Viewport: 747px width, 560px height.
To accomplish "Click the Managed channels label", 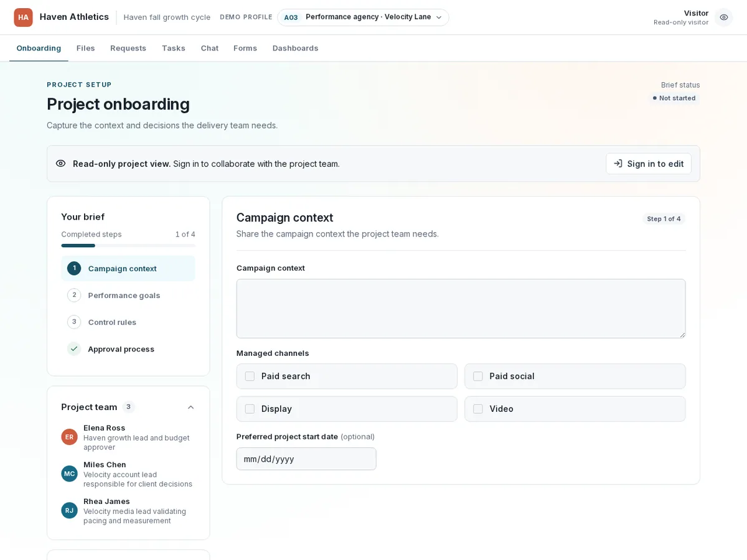I will pos(273,353).
